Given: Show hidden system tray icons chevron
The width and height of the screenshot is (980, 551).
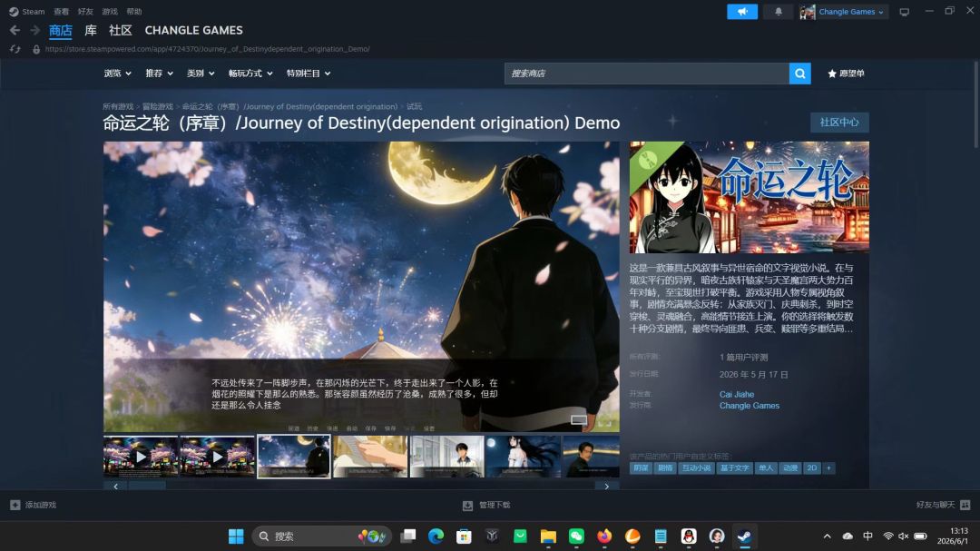Looking at the screenshot, I should point(827,536).
